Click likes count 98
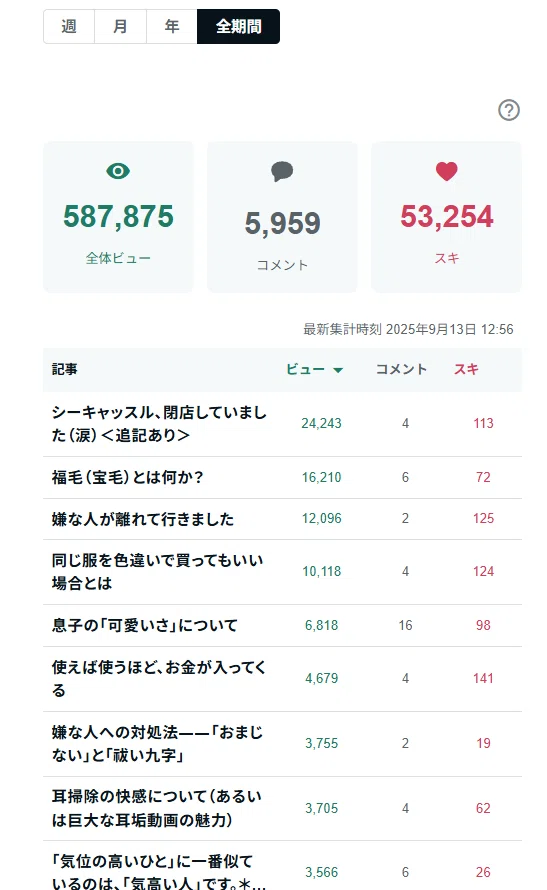This screenshot has width=547, height=890. coord(483,625)
